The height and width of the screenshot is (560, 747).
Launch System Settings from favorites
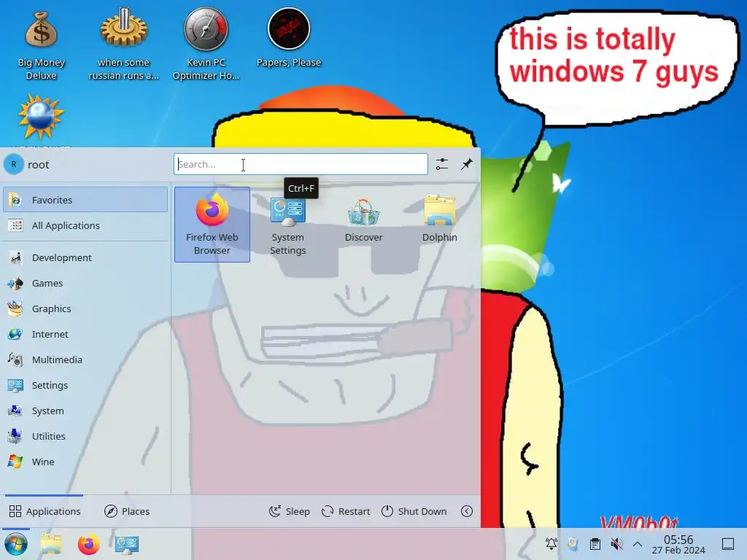click(x=287, y=225)
